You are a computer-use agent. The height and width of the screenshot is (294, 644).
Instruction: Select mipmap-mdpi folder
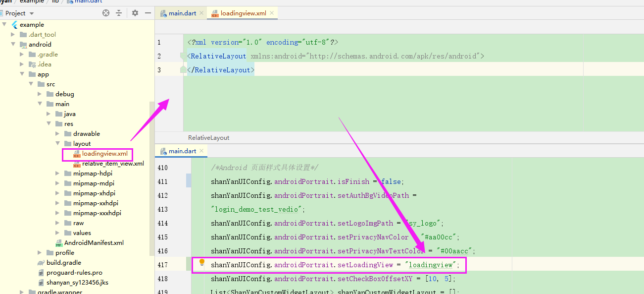[x=94, y=183]
